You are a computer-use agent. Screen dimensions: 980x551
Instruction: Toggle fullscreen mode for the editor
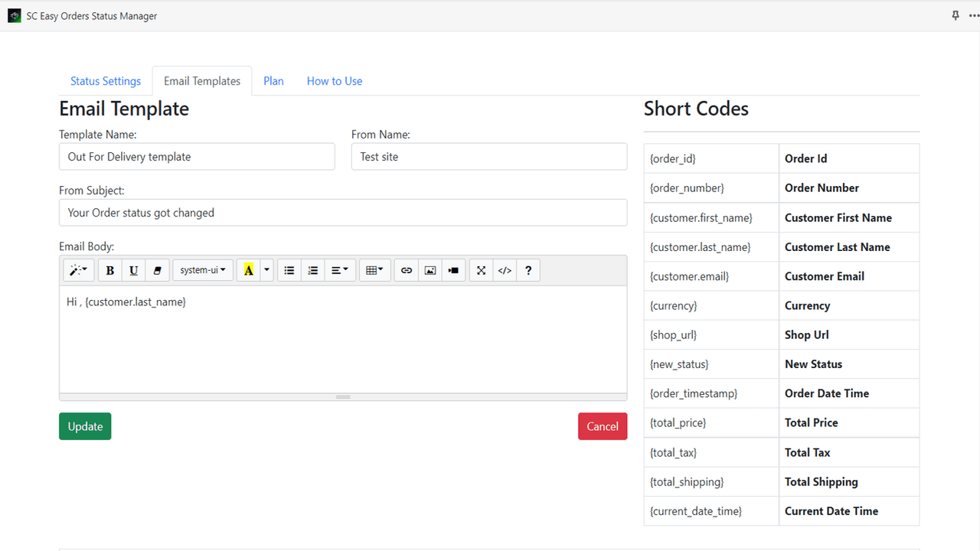[x=481, y=269]
